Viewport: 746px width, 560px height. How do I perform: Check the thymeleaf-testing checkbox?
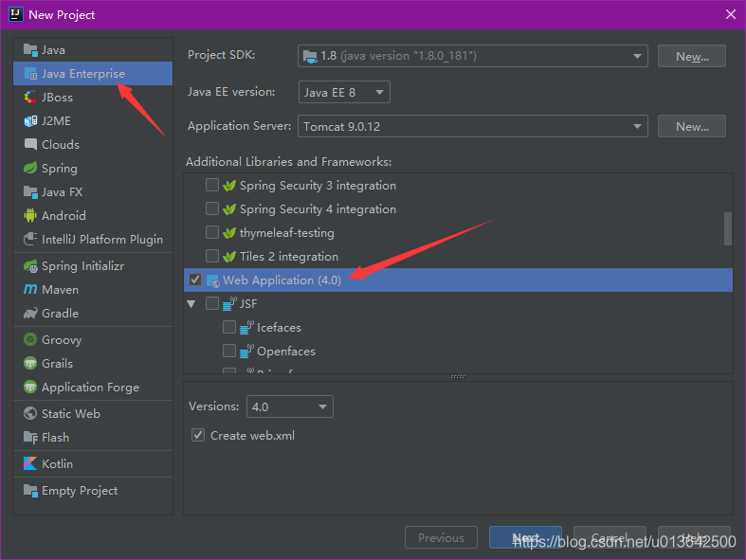[212, 232]
